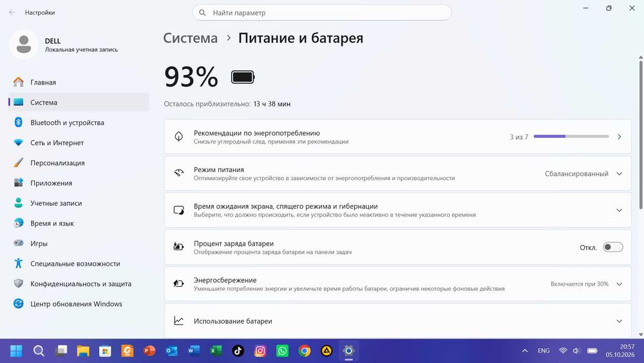Click the vertical scrollbar of settings page
Image resolution: width=644 pixels, height=363 pixels.
(x=640, y=135)
